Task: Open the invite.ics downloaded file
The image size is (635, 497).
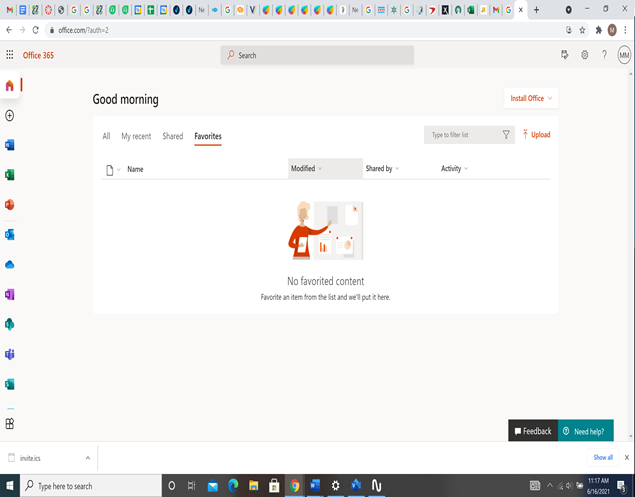Action: pyautogui.click(x=30, y=458)
